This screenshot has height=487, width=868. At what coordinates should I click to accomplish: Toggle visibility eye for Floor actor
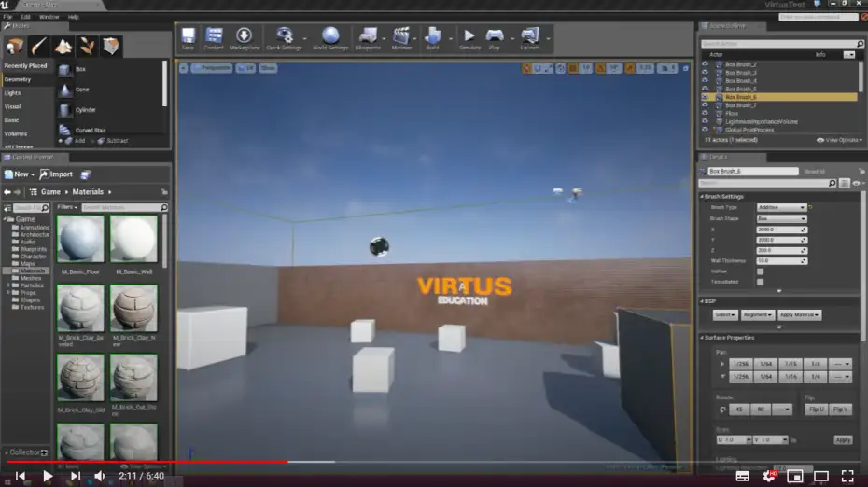pyautogui.click(x=705, y=114)
